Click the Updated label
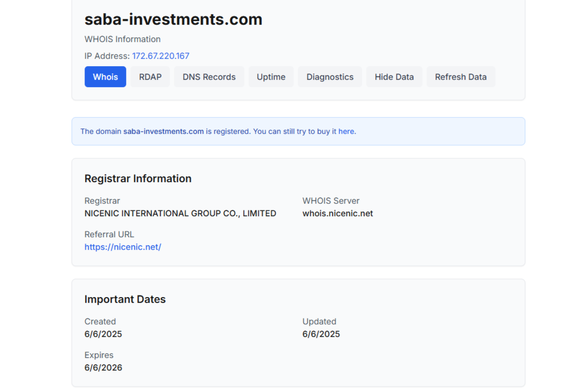 pos(319,322)
